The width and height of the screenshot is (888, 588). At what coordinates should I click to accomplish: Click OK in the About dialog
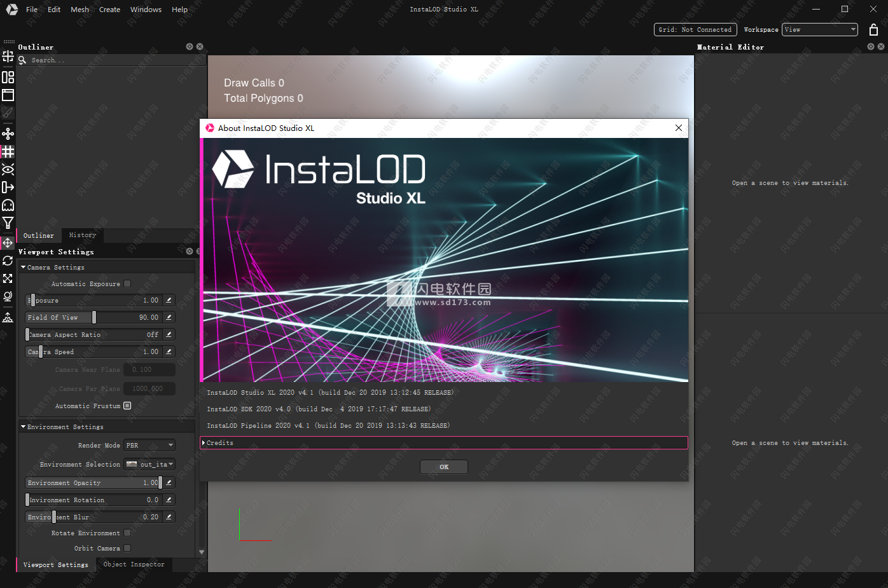[x=444, y=467]
